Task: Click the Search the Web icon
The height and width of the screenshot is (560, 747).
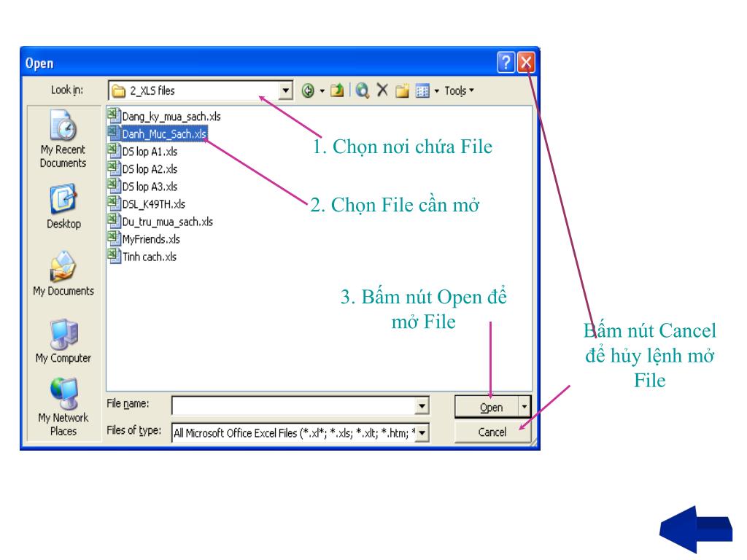Action: click(362, 90)
